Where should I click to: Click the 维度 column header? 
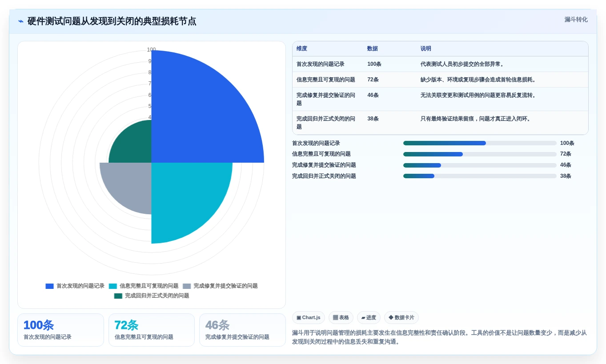tap(302, 49)
